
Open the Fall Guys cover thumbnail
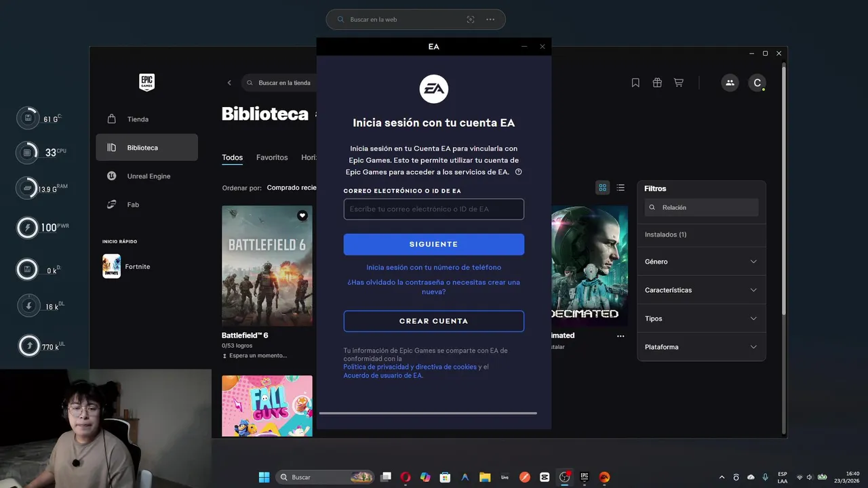point(267,406)
